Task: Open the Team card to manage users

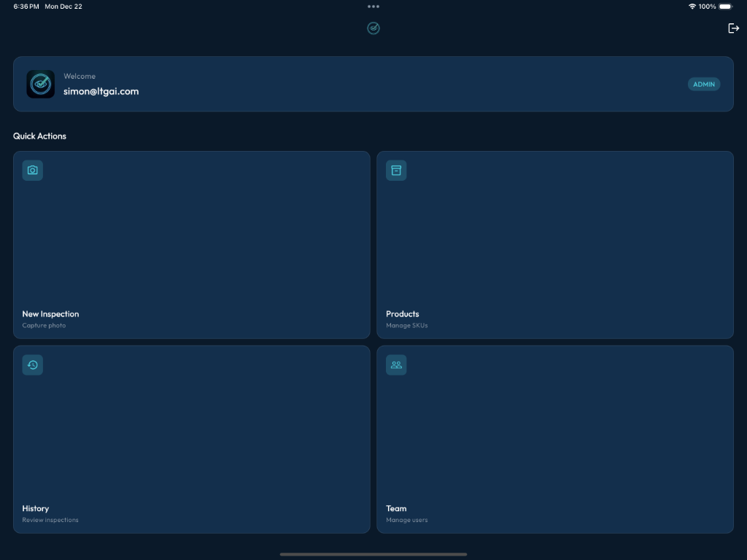Action: click(555, 439)
